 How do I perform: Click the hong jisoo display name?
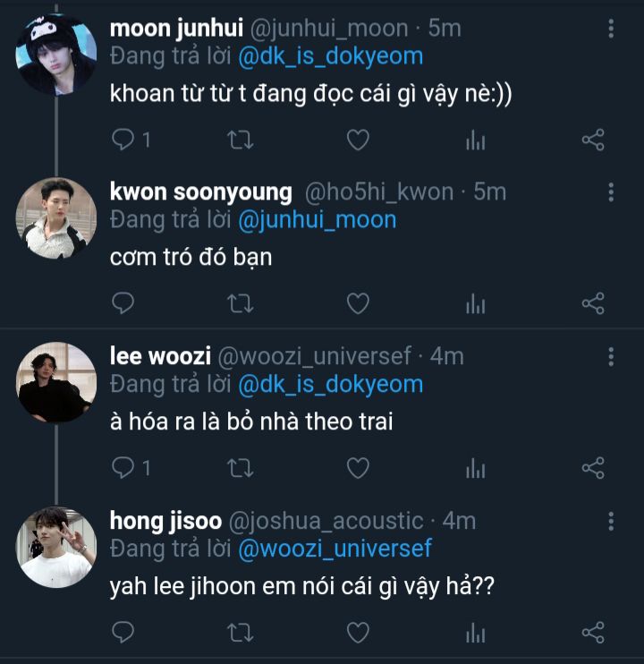point(166,521)
